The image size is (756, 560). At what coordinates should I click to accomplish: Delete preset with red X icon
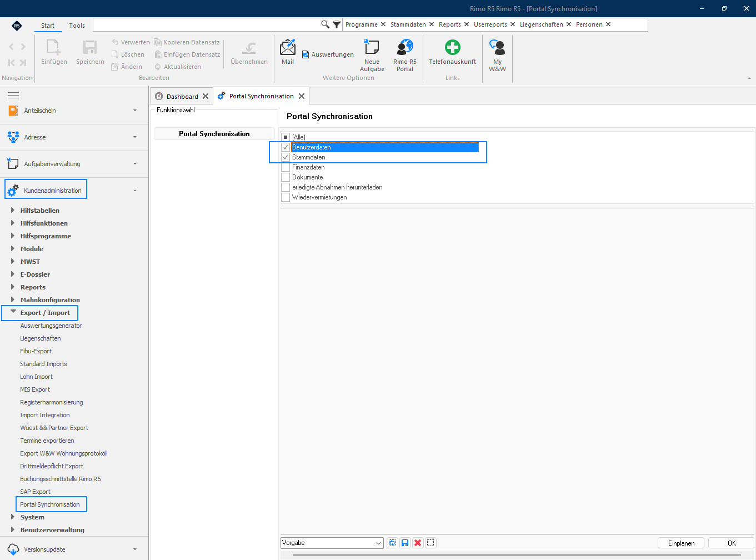[418, 543]
